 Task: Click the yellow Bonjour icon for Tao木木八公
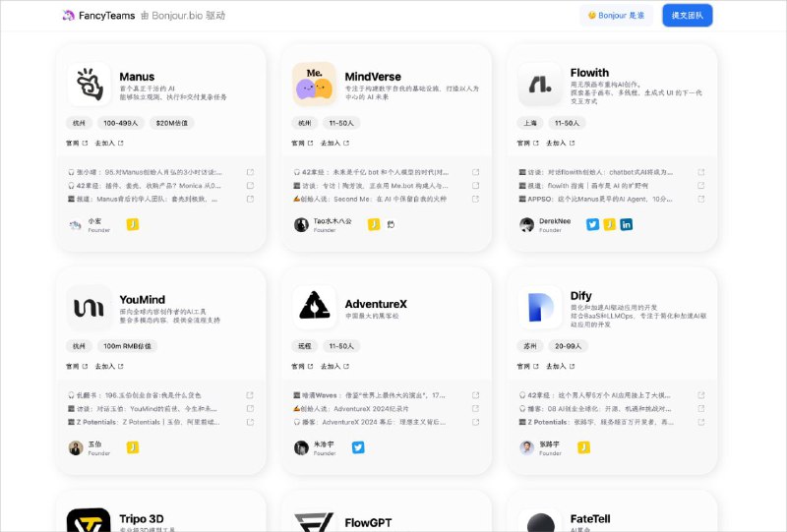click(374, 224)
